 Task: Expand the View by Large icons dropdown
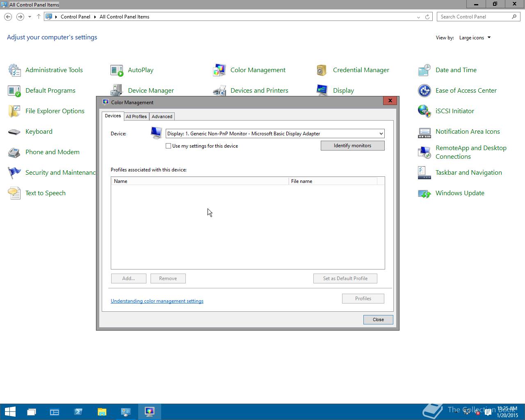click(475, 38)
